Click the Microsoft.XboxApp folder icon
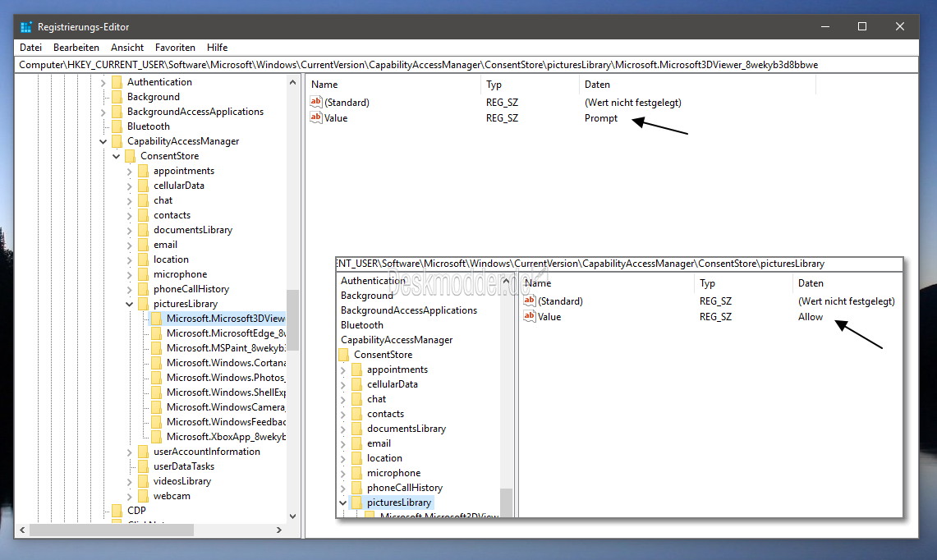This screenshot has height=560, width=937. click(157, 437)
